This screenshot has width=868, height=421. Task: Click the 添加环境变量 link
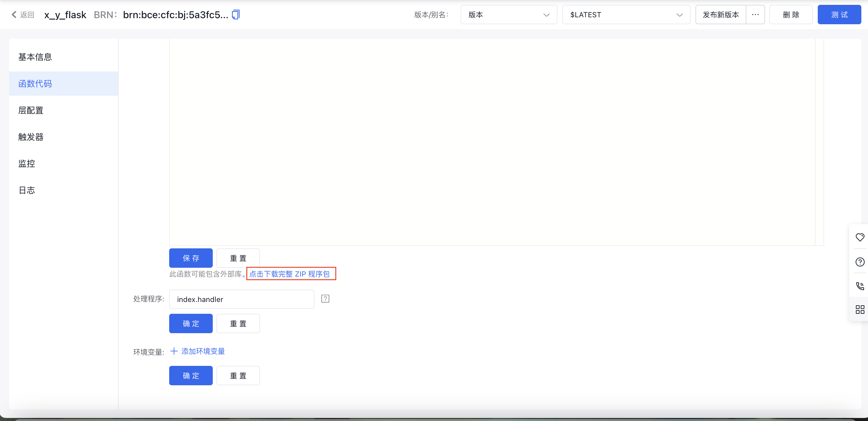coord(203,351)
